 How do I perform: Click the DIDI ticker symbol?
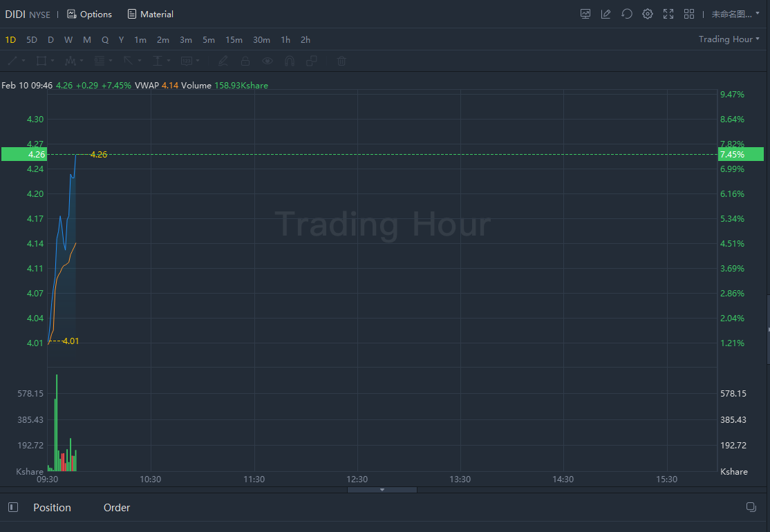(x=15, y=15)
